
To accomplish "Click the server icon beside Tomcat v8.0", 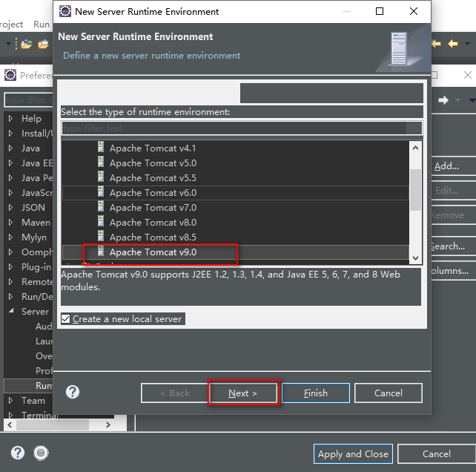I will tap(101, 221).
